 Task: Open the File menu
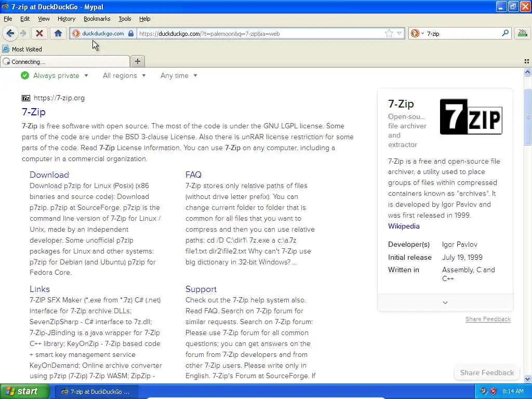pos(8,19)
